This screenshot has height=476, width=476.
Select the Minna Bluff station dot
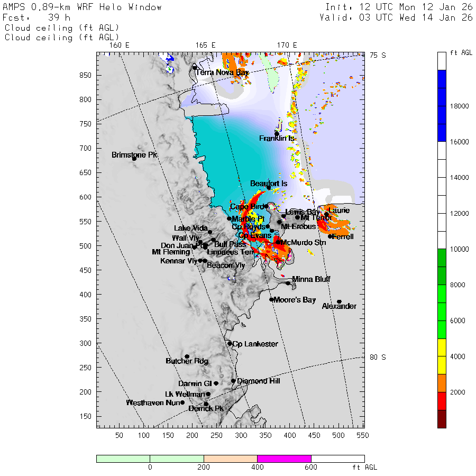click(x=288, y=283)
